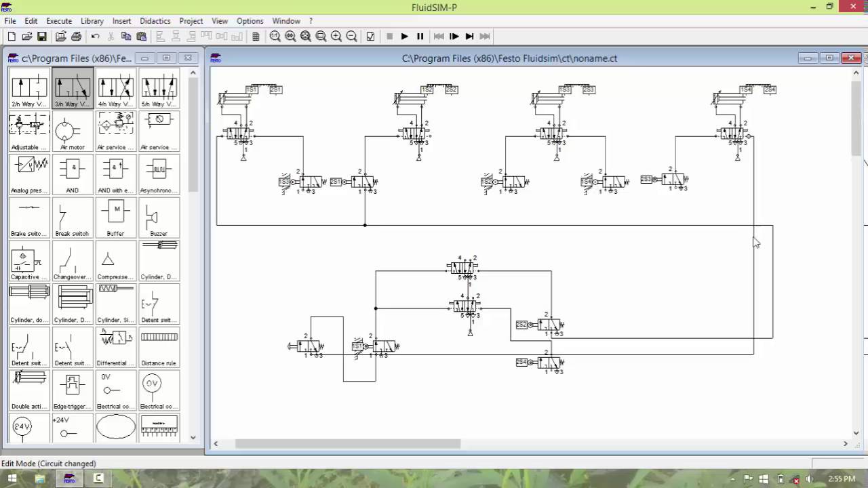Open print preview from the toolbar
Viewport: 868px width, 488px height.
[x=61, y=37]
